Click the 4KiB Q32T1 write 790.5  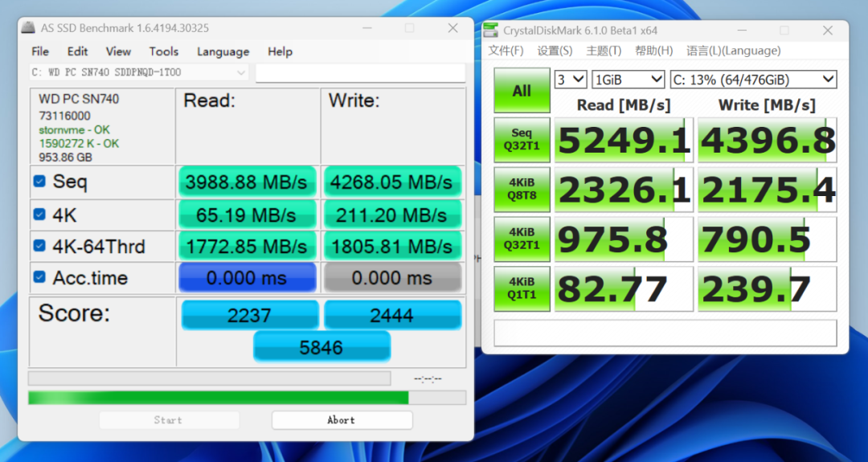click(768, 239)
